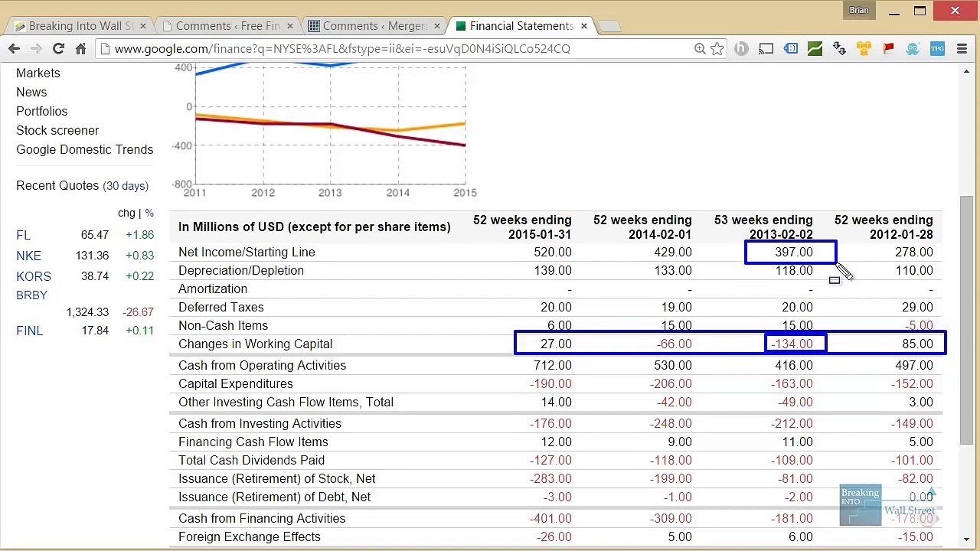
Task: Click the Deferred Taxes row label
Action: pos(221,307)
